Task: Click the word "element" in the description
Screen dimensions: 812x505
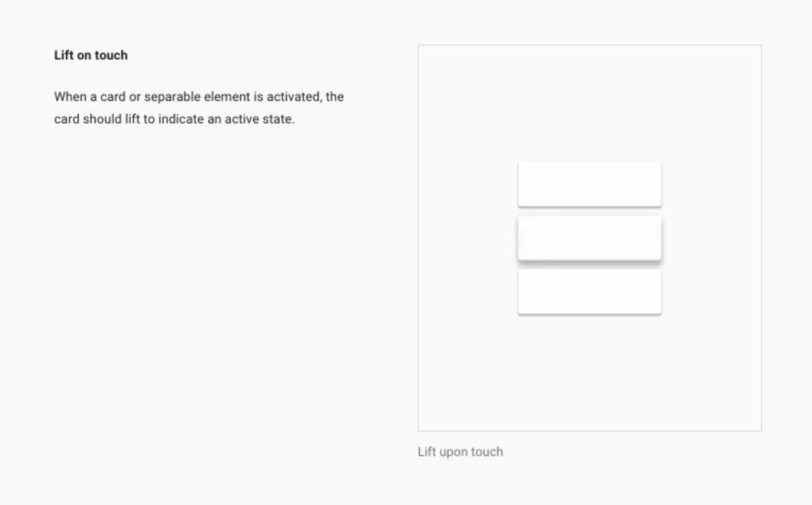Action: coord(227,97)
